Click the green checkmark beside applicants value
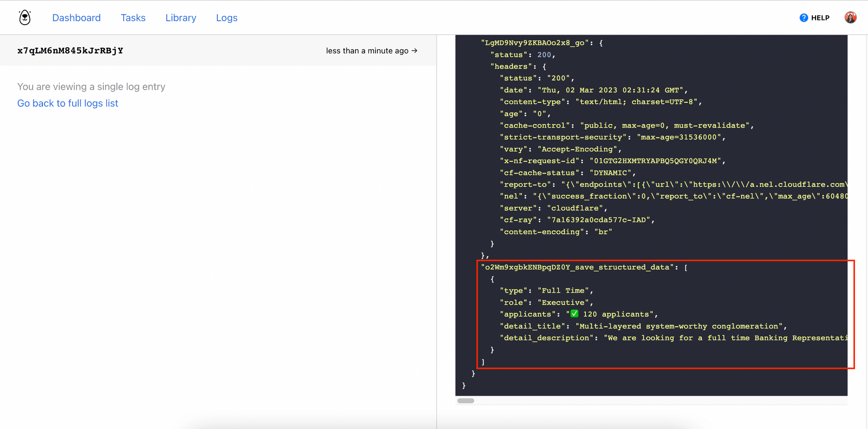868x429 pixels. [x=574, y=313]
